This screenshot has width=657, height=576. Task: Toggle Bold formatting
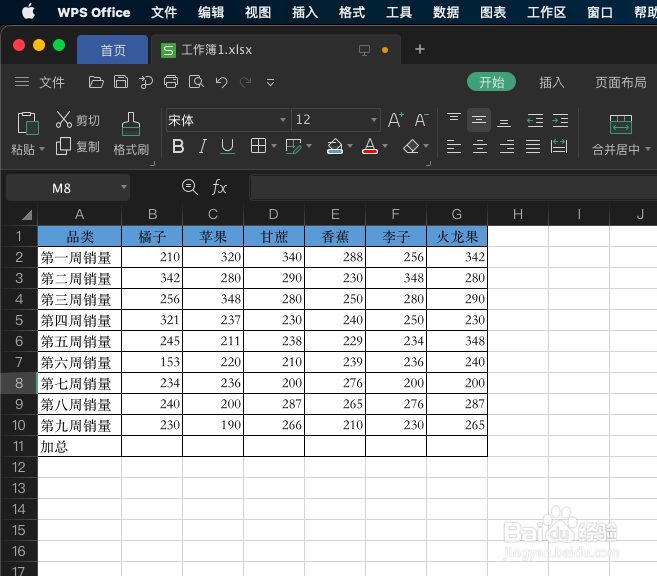point(178,146)
